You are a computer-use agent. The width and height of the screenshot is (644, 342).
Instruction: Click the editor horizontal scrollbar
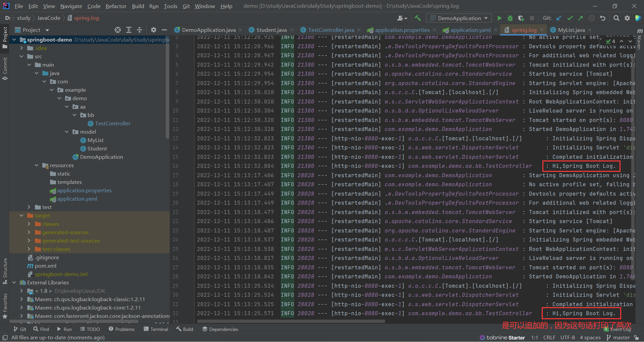point(291,321)
